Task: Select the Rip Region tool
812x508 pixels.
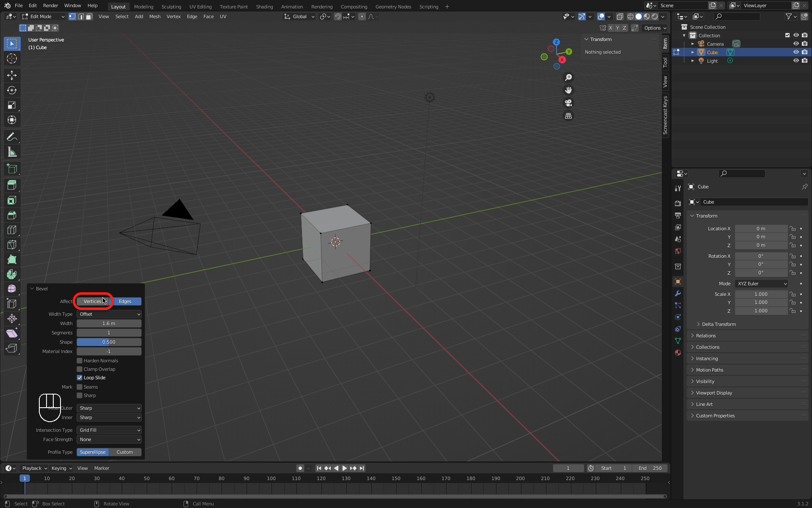Action: (12, 348)
